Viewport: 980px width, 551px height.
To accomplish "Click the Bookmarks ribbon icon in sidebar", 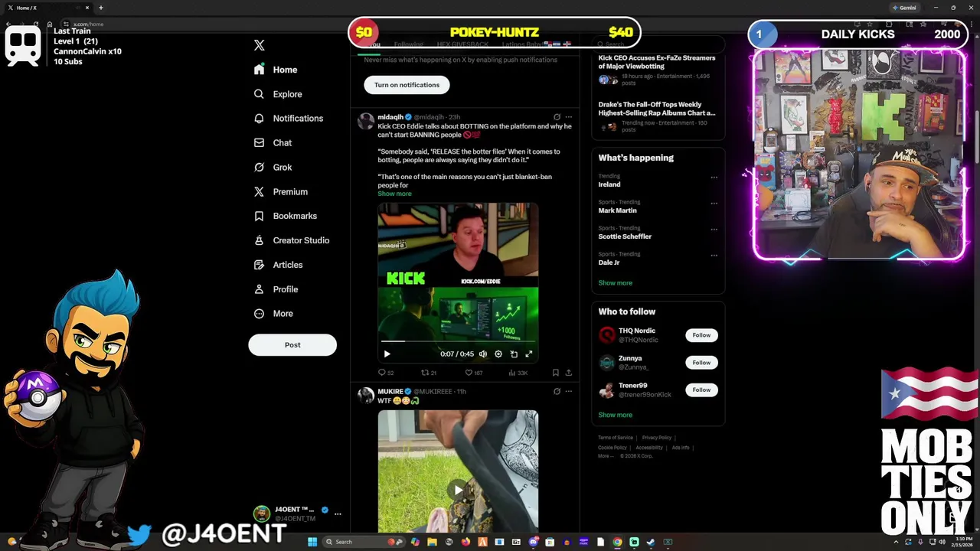I will coord(259,216).
